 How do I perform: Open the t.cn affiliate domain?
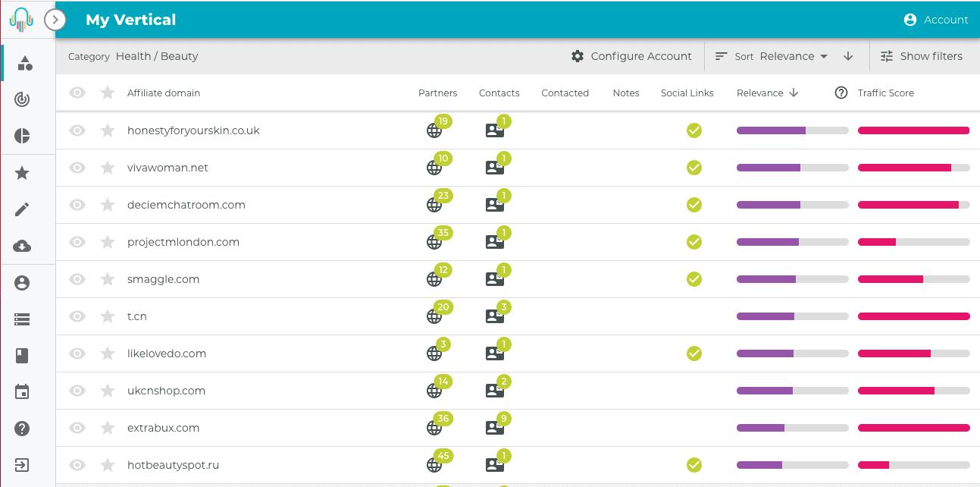coord(137,316)
